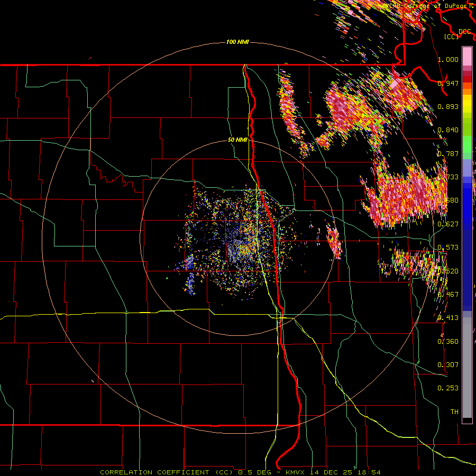Click the CORRELATION COEFFICIENT title text

tap(154, 472)
